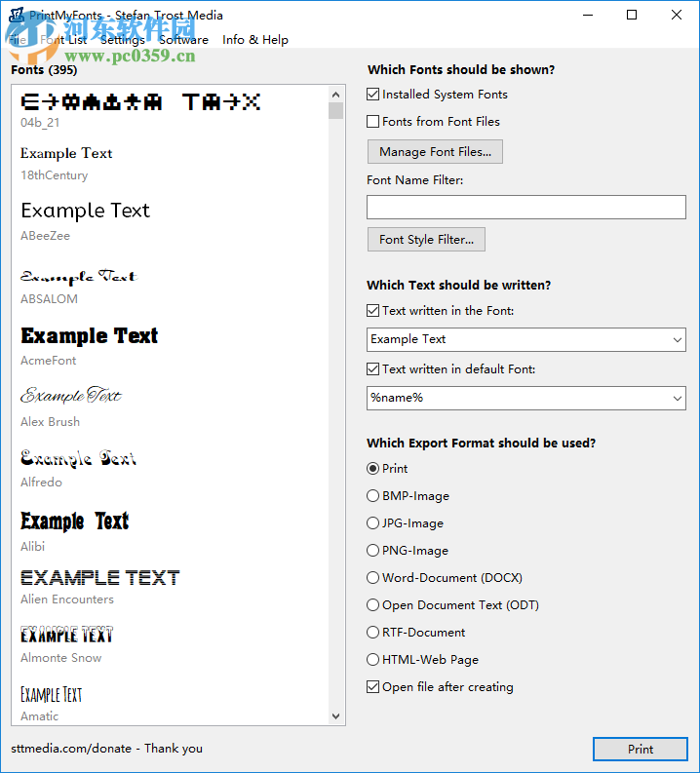Click the font list scroll-up arrow
Image resolution: width=700 pixels, height=773 pixels.
[x=336, y=94]
